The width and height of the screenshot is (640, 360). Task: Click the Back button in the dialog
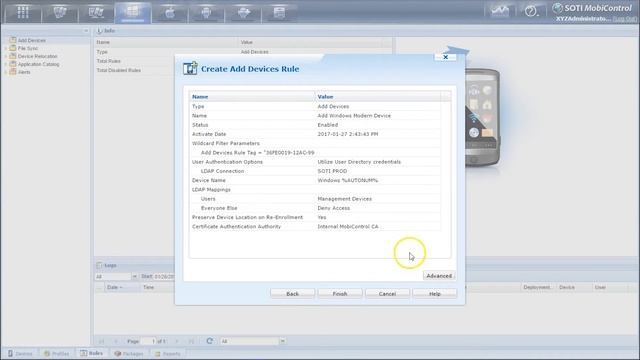[292, 293]
